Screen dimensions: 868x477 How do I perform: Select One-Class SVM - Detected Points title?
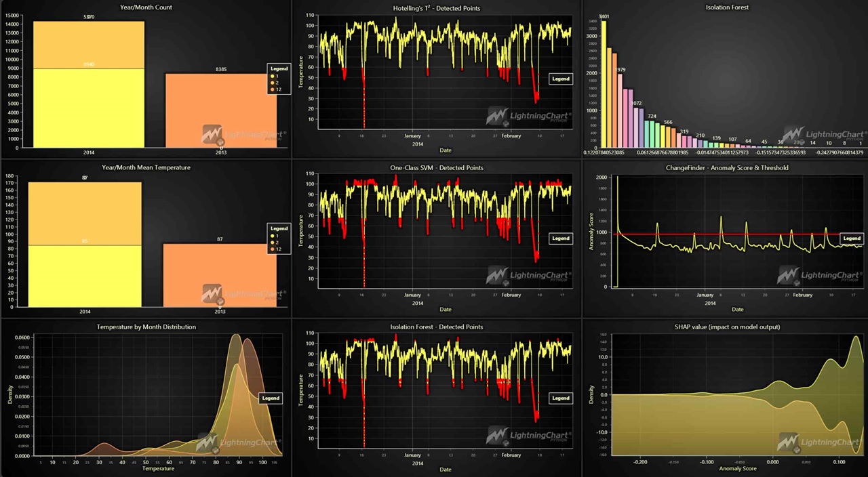437,167
